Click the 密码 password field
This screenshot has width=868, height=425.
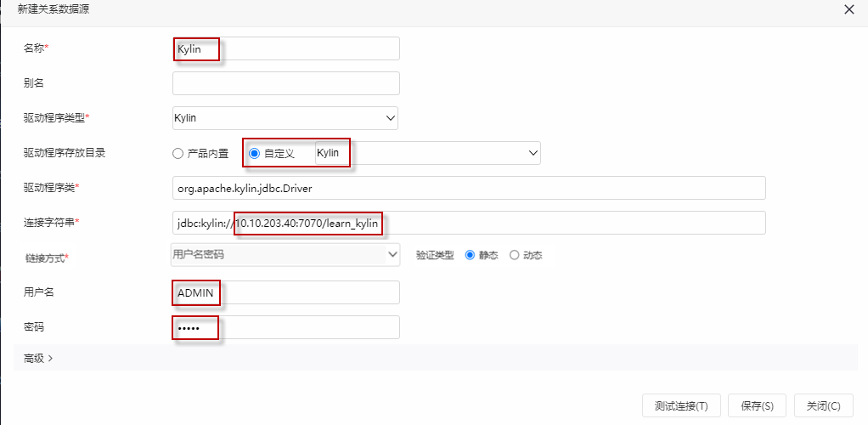tap(285, 327)
